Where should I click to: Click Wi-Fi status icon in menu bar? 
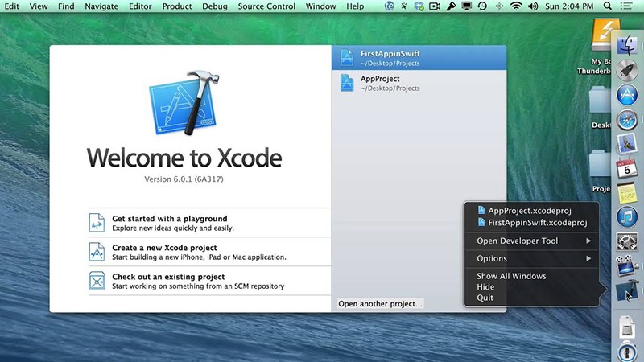pos(516,6)
